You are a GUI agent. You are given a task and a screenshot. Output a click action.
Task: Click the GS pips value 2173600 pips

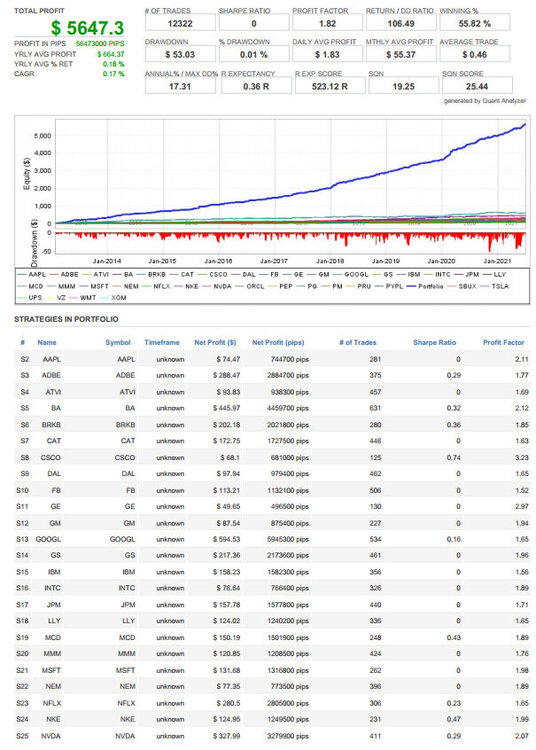click(x=288, y=555)
